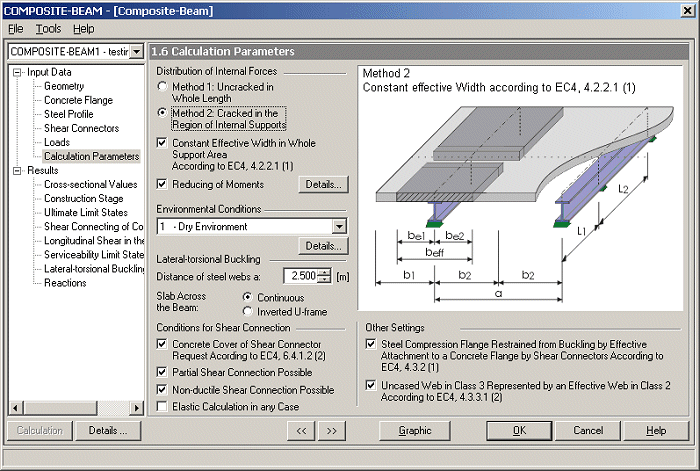700x471 pixels.
Task: Select Concrete Flange in the tree
Action: (x=78, y=100)
